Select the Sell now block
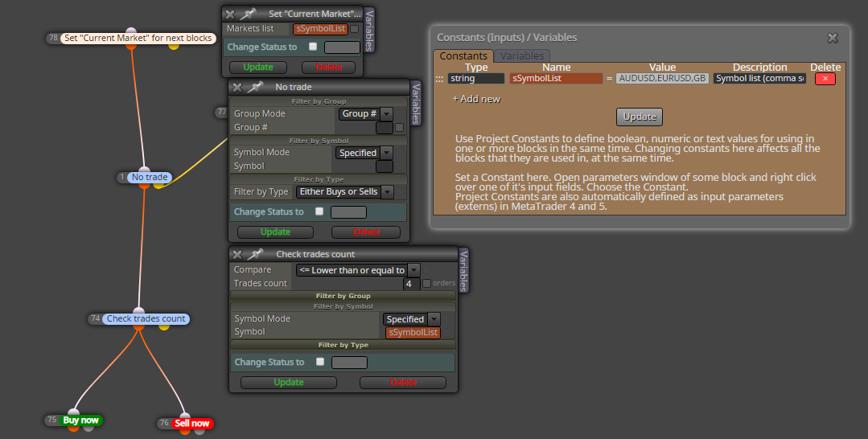The width and height of the screenshot is (868, 439). pyautogui.click(x=191, y=424)
